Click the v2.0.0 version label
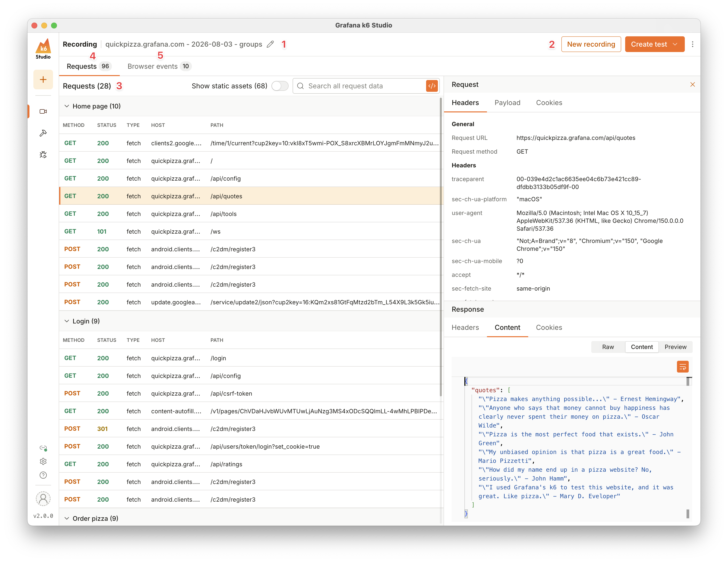728x562 pixels. (x=43, y=516)
